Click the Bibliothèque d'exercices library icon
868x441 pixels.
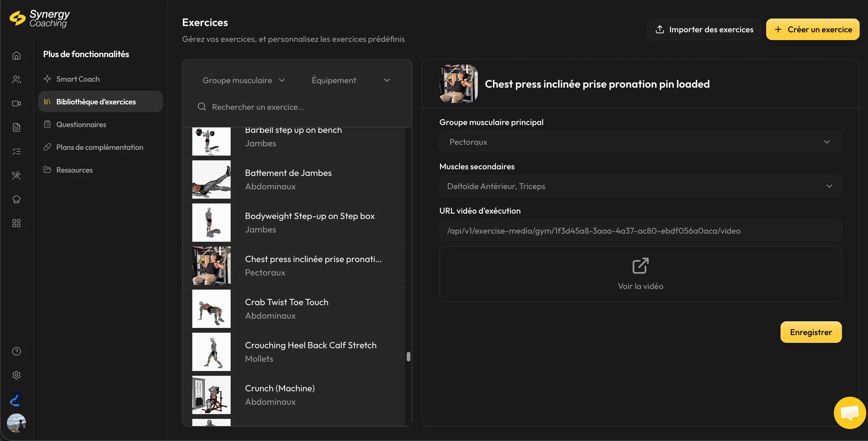click(47, 102)
